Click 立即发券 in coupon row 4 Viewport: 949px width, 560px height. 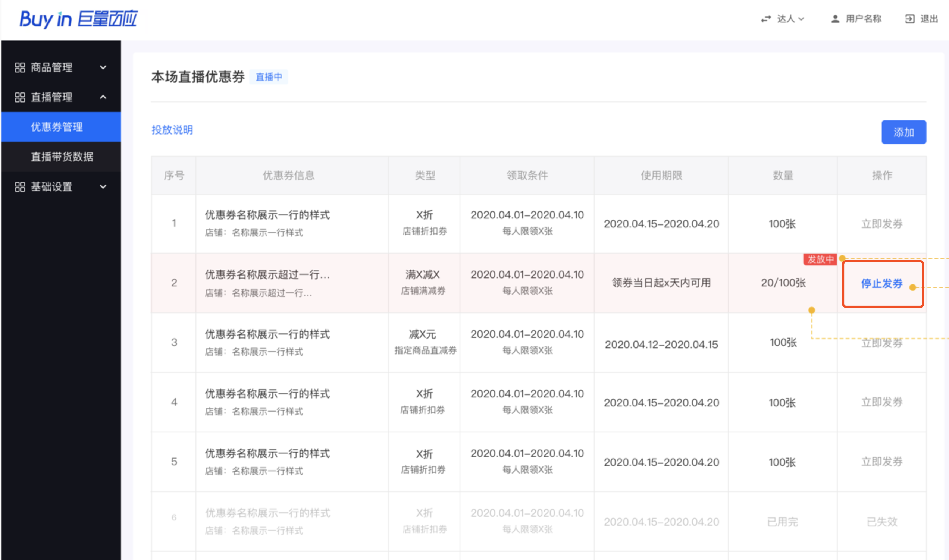tap(881, 402)
